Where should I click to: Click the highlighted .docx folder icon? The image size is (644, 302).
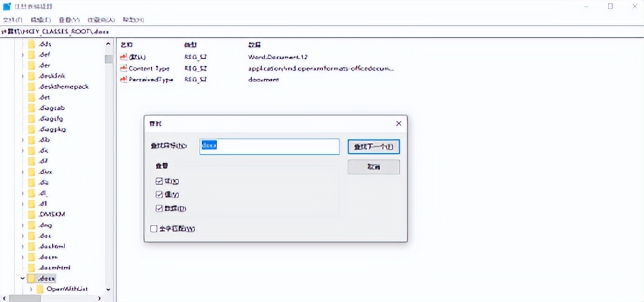(x=31, y=279)
